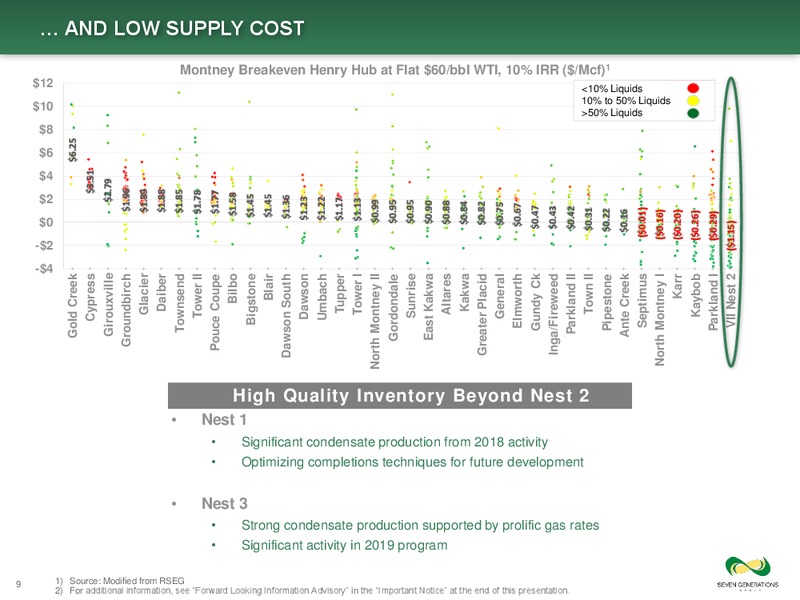Click the 'Cypress' axis label
The image size is (800, 600).
click(x=90, y=297)
